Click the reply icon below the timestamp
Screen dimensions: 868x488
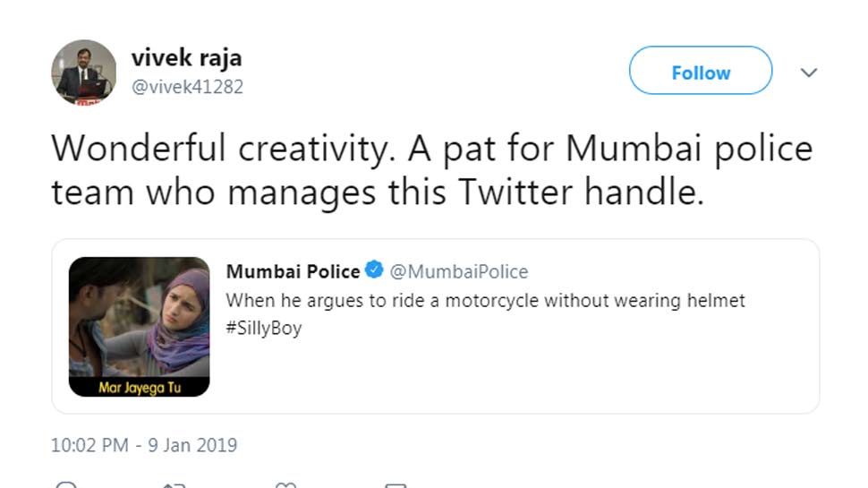point(66,484)
